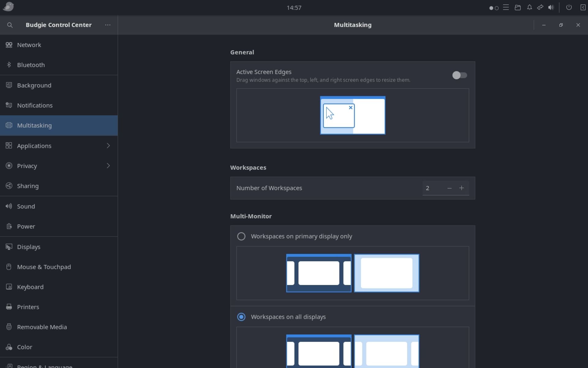Screen dimensions: 588x368
Task: Increase number of workspaces
Action: 462,188
